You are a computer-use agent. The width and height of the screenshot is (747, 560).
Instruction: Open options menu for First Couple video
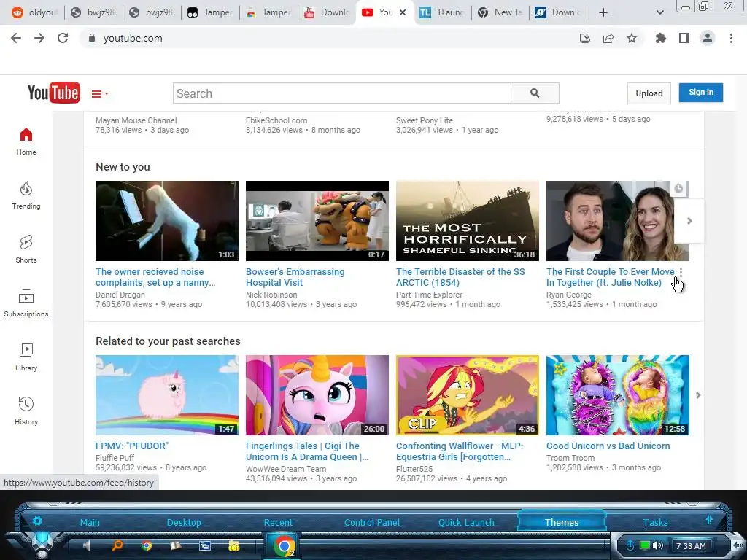tap(681, 273)
